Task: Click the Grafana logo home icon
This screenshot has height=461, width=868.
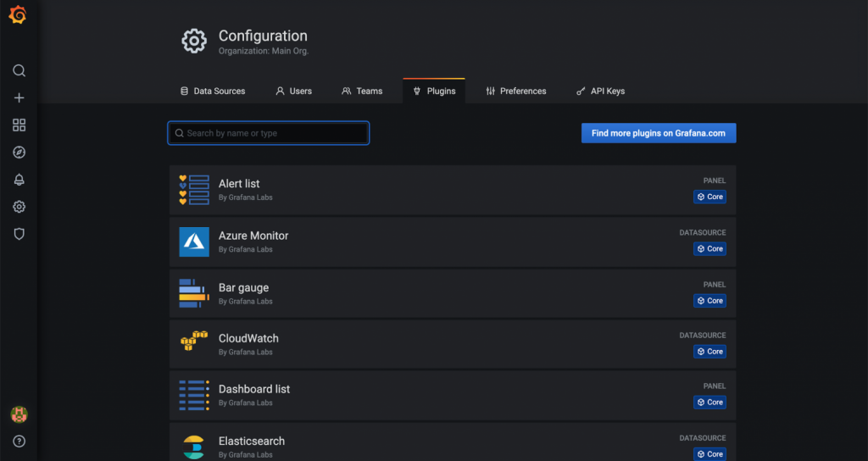Action: (x=18, y=15)
